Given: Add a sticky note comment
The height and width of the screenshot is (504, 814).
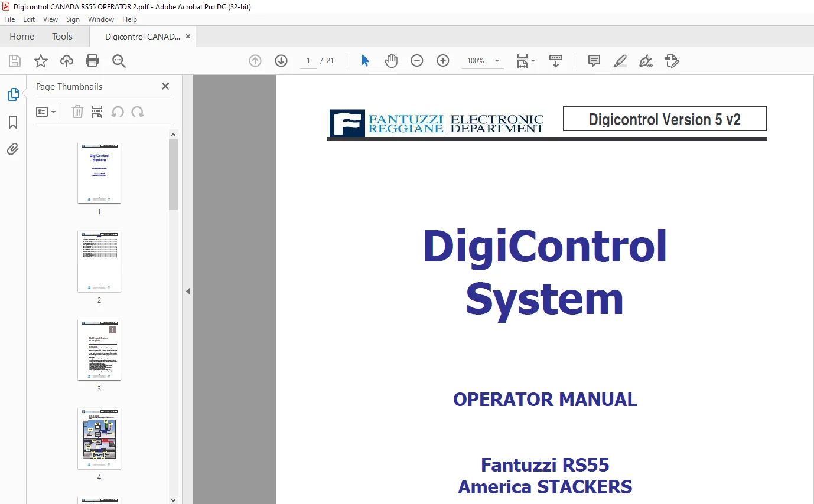Looking at the screenshot, I should (x=594, y=61).
